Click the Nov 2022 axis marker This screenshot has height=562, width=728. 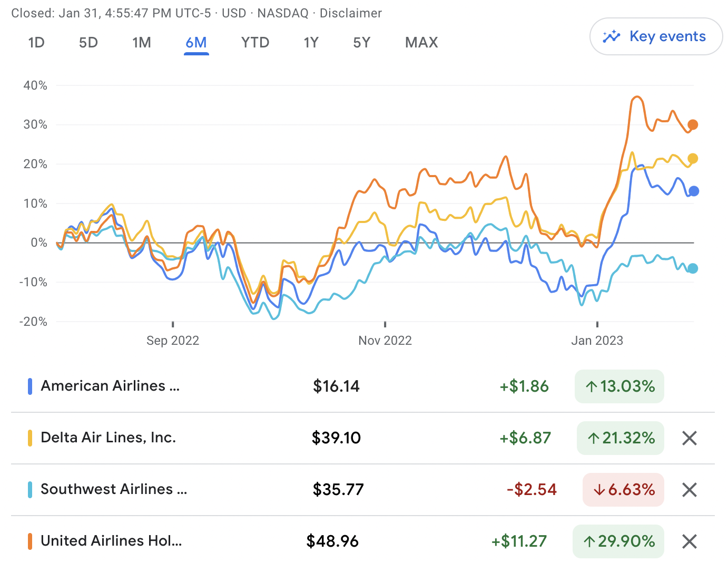(x=385, y=341)
